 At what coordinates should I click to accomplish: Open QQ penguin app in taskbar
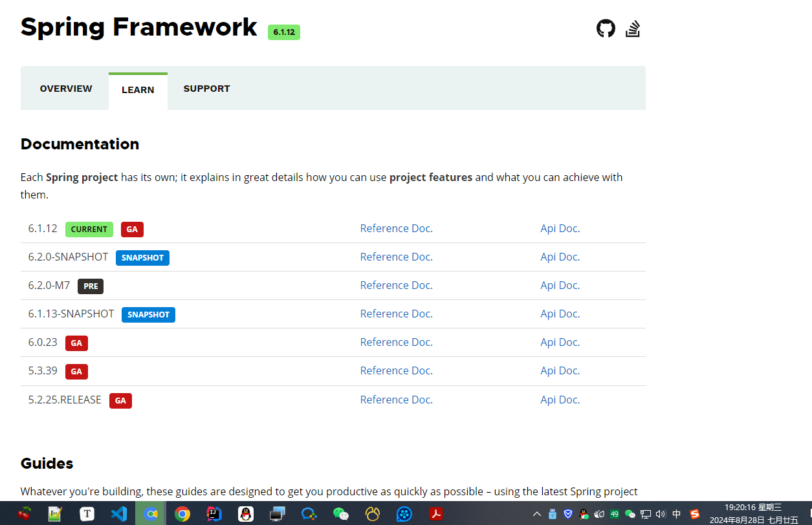click(x=245, y=514)
